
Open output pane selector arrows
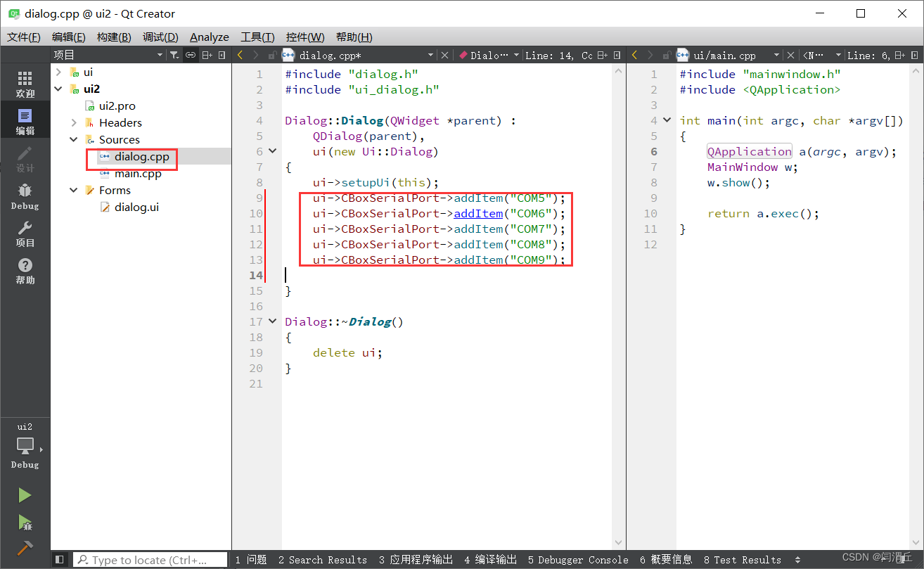point(797,560)
